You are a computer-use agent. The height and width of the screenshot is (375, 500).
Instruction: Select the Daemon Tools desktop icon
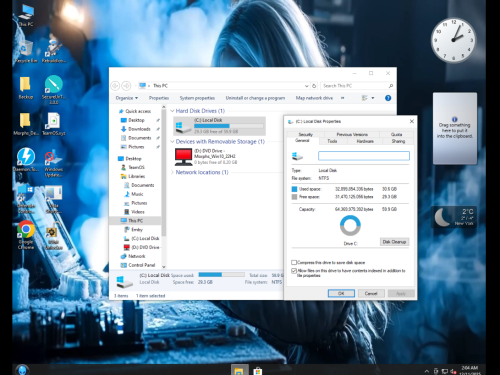(26, 157)
